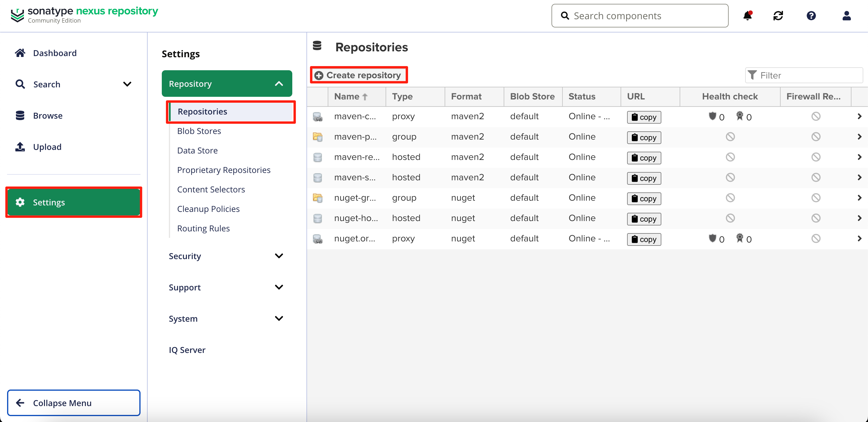Image resolution: width=868 pixels, height=422 pixels.
Task: Click the nuget-group folder icon
Action: 317,198
